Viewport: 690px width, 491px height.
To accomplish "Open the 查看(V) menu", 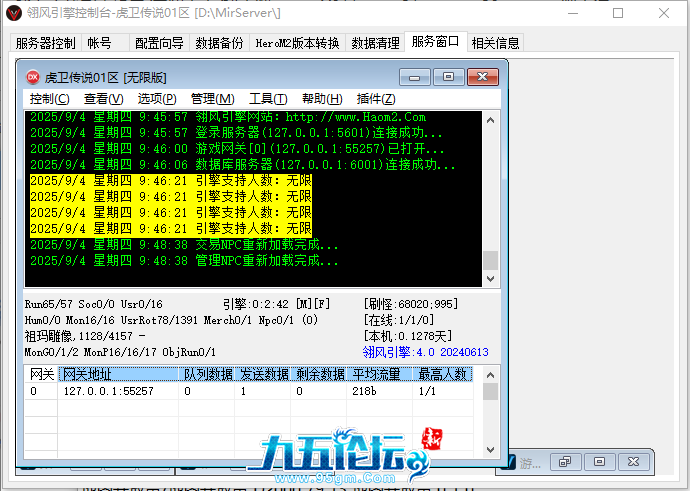I will [x=104, y=99].
